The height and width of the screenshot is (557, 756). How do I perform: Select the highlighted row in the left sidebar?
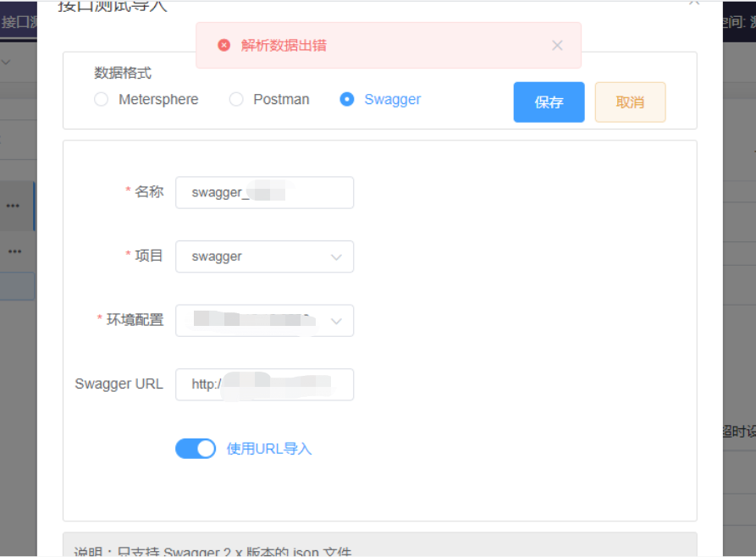pos(17,286)
